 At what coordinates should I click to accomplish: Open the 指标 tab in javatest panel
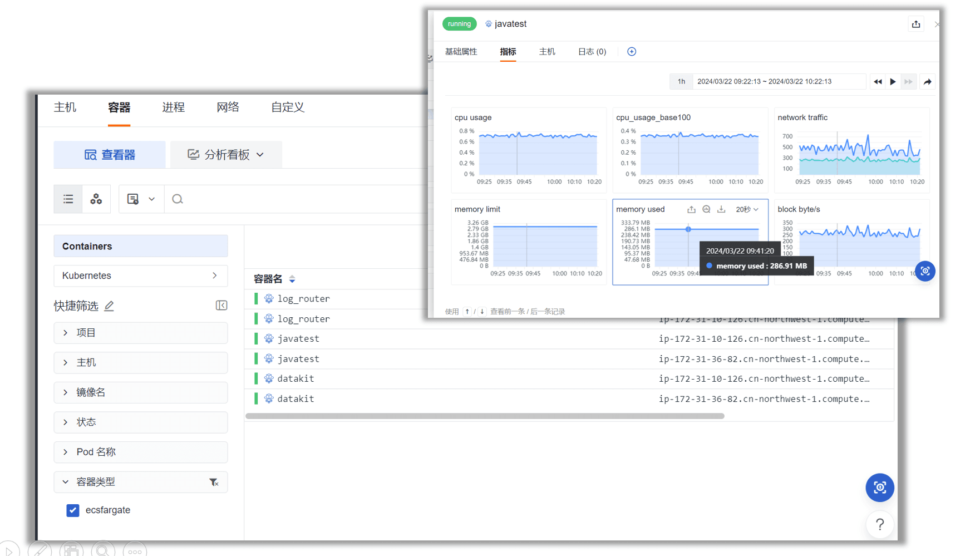point(508,52)
